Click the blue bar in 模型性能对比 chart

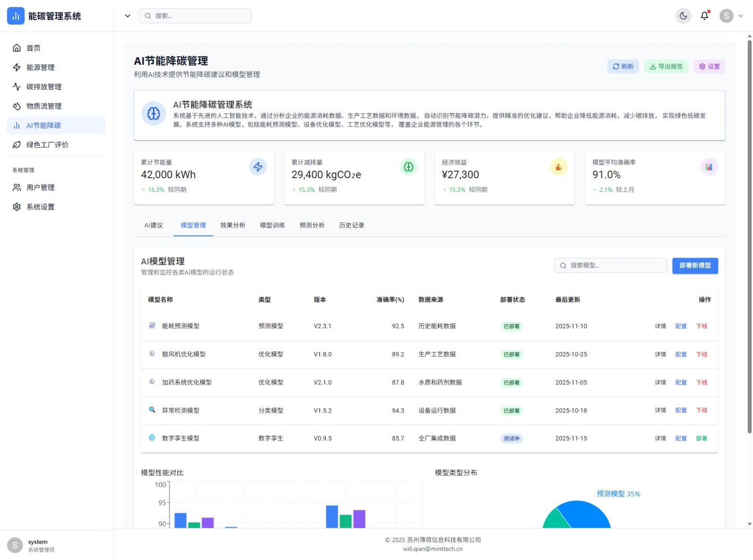click(x=181, y=520)
